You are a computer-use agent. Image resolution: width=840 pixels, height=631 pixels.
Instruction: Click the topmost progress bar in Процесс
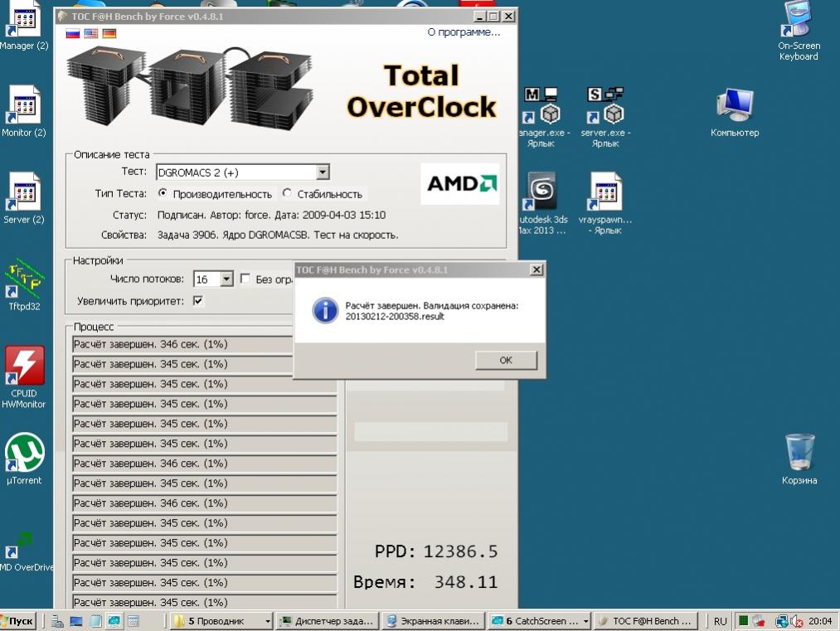[x=182, y=344]
